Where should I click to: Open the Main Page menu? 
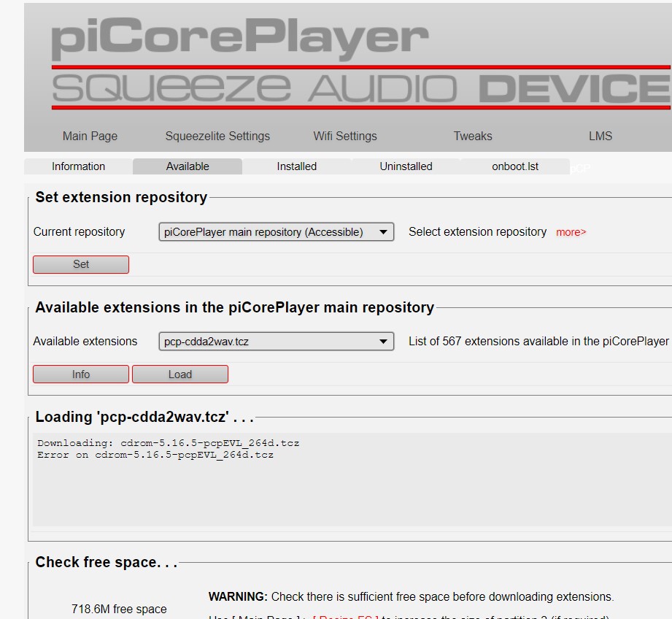click(90, 136)
